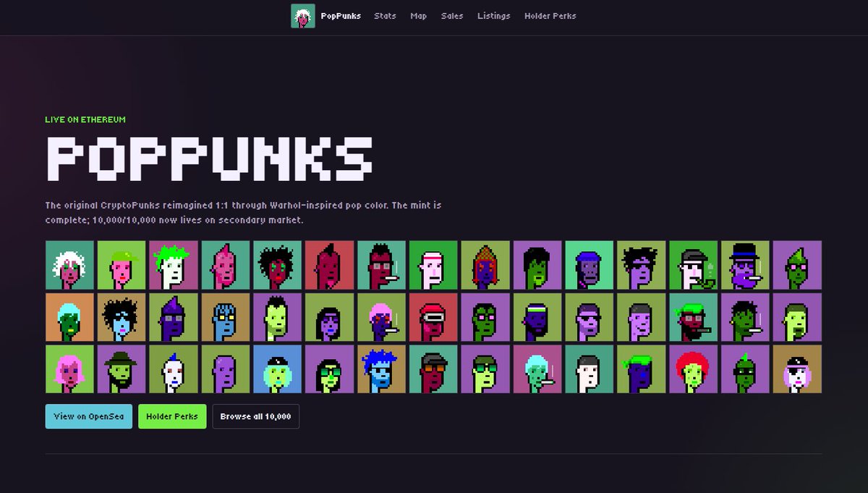This screenshot has width=868, height=493.
Task: Select white punk with black hair on dark teal
Action: (x=590, y=369)
